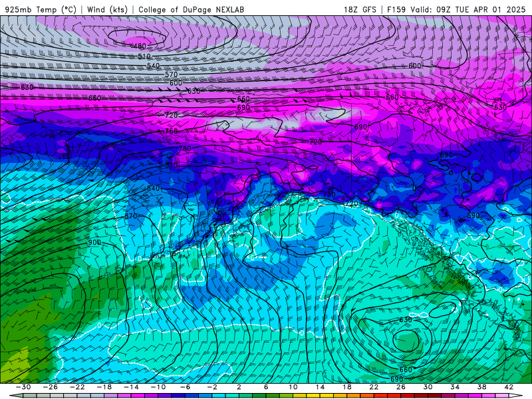Click the −10 value on the color scale

pyautogui.click(x=158, y=387)
